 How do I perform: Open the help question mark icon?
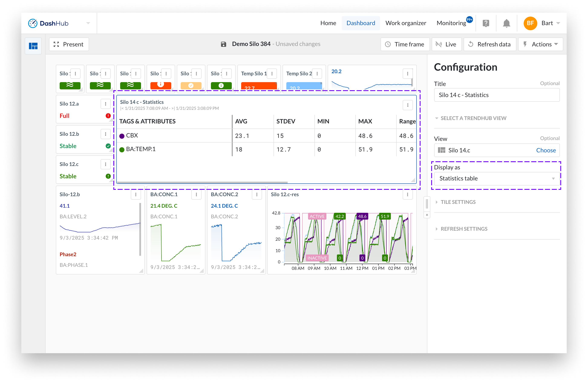[x=486, y=23]
